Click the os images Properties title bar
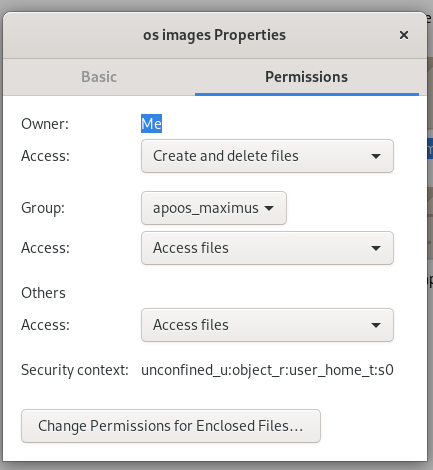433x470 pixels. click(x=214, y=35)
